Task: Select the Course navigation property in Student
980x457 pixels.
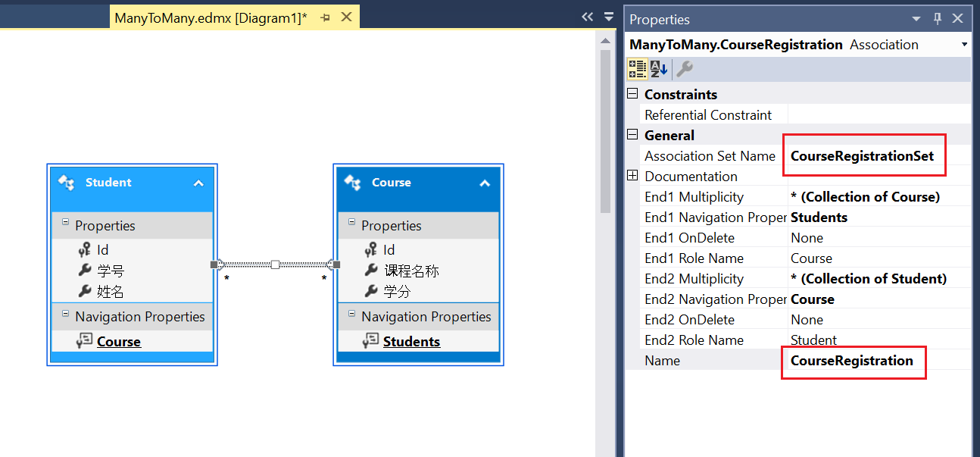Action: click(x=119, y=341)
